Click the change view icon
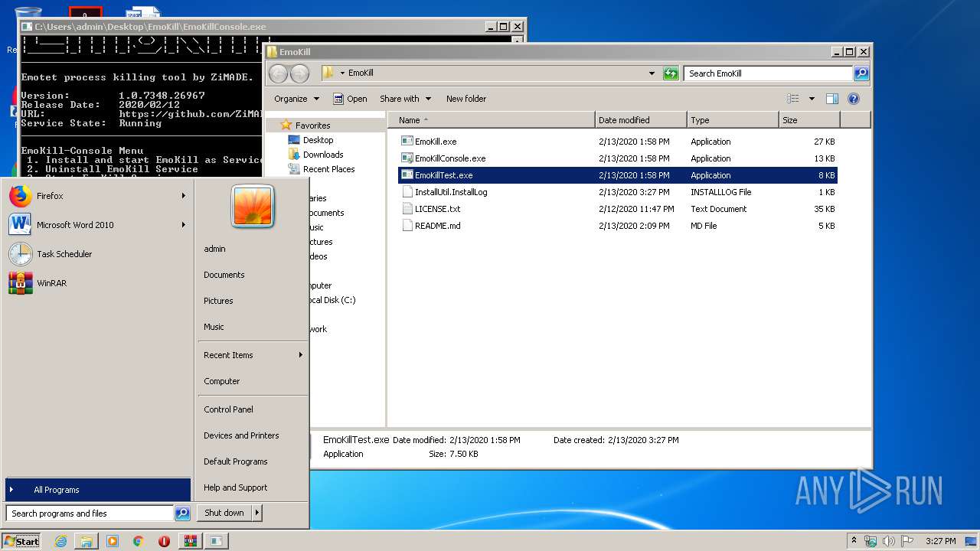 coord(793,99)
